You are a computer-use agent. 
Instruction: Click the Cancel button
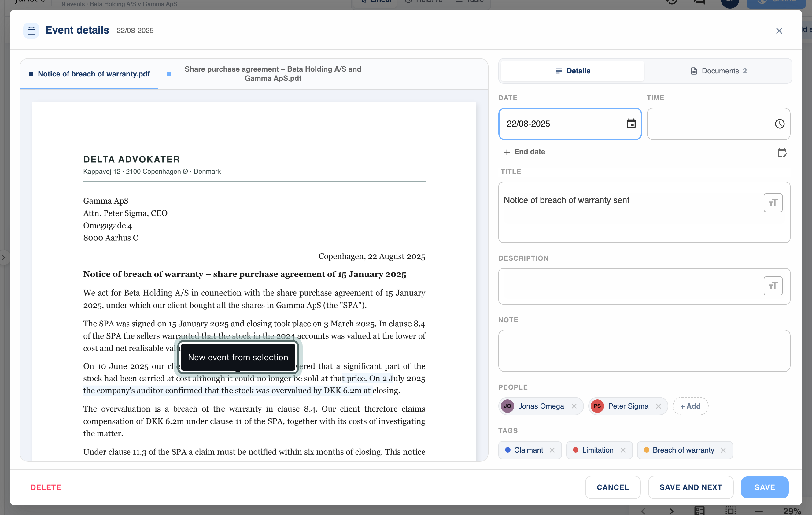click(x=612, y=487)
